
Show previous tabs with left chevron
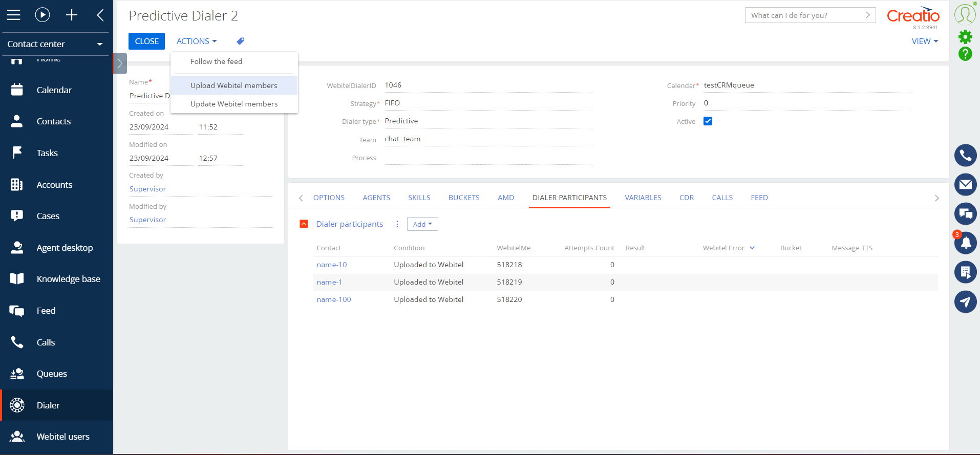[x=301, y=198]
